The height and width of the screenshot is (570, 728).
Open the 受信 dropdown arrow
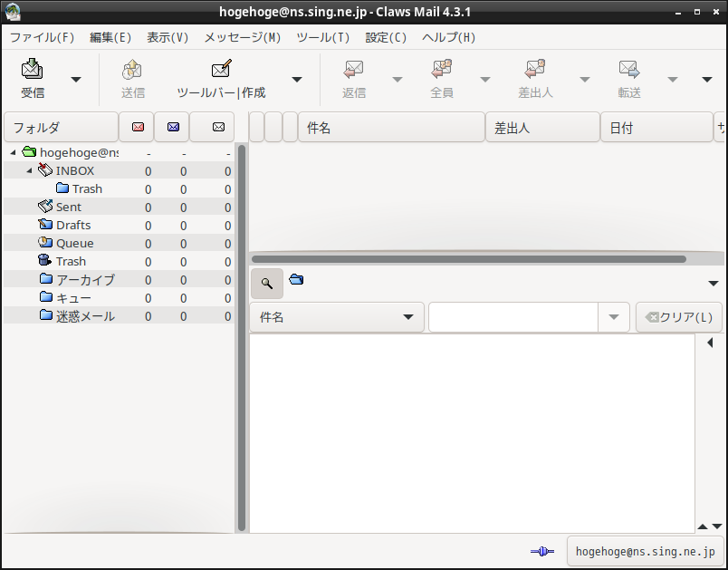tap(76, 80)
